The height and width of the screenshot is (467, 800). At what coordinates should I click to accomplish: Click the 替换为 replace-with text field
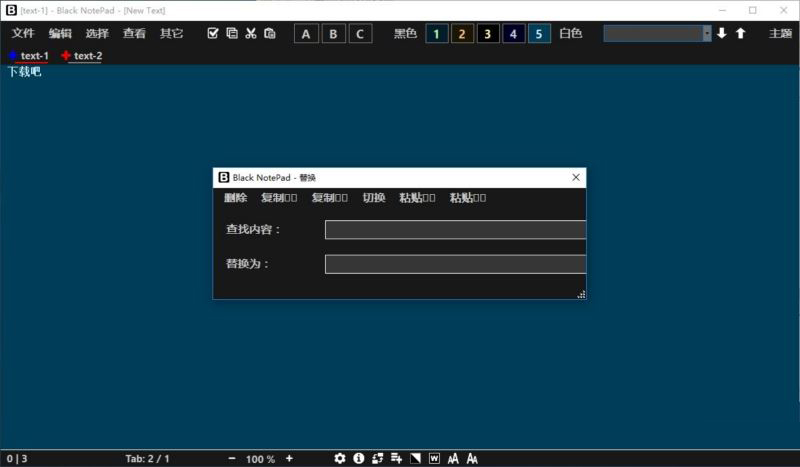455,264
